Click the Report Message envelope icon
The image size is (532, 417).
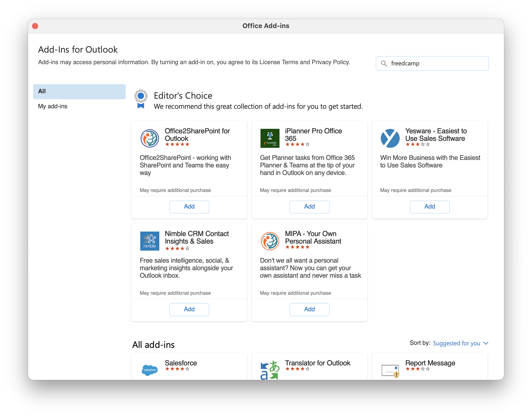click(390, 371)
